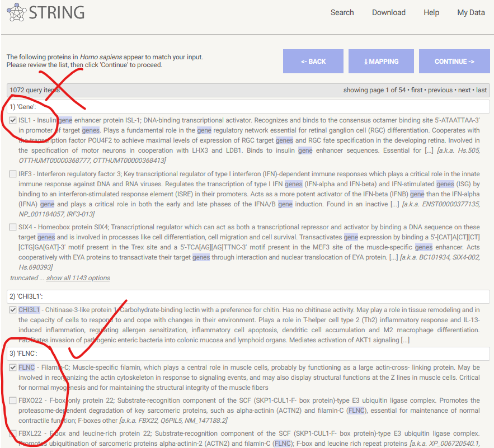Open the Search menu
Image resolution: width=494 pixels, height=448 pixels.
point(342,13)
